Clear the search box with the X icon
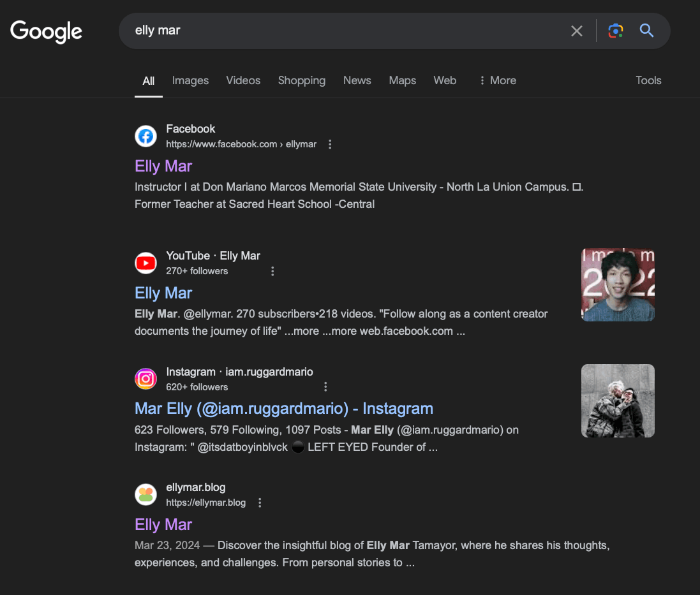The width and height of the screenshot is (700, 595). click(x=576, y=31)
